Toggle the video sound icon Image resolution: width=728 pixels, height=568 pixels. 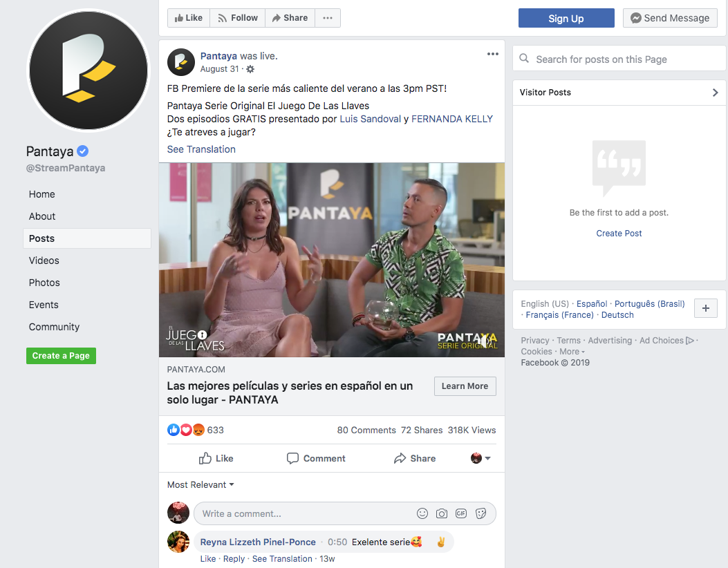(485, 341)
